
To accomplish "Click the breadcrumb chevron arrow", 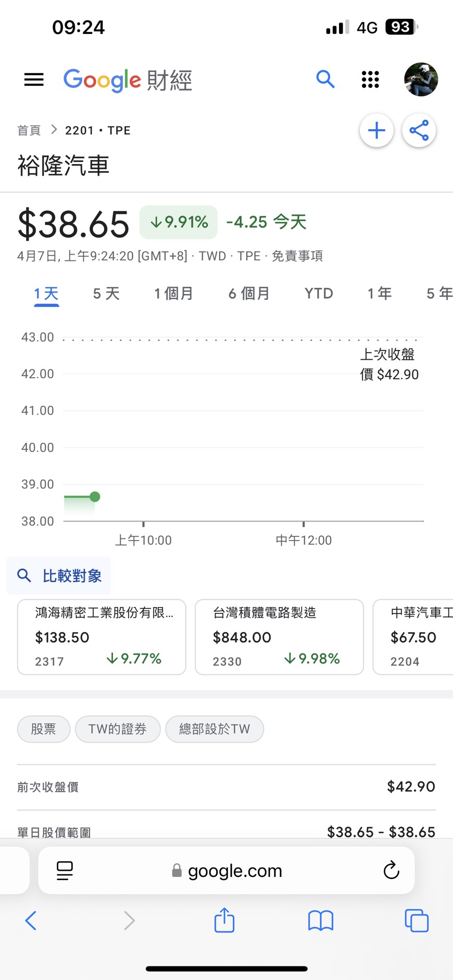I will coord(54,130).
